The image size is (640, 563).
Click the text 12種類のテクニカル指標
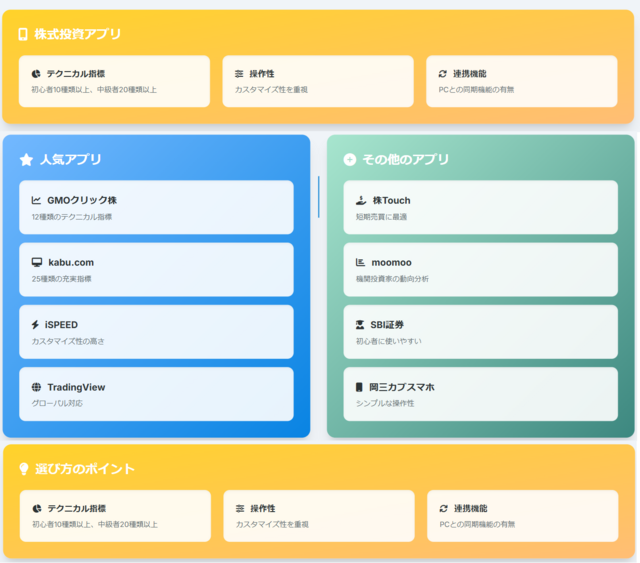[72, 217]
